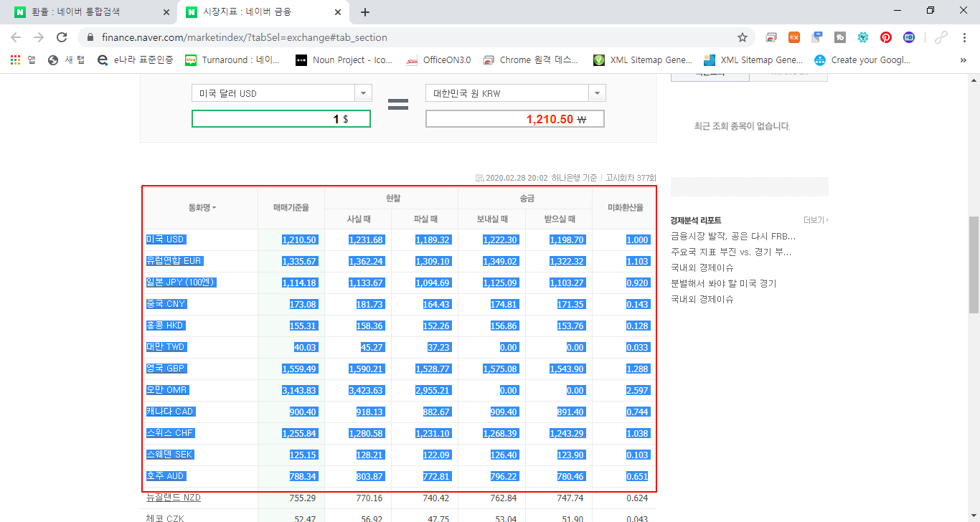This screenshot has height=522, width=980.
Task: Reload the page with the refresh icon
Action: click(62, 37)
